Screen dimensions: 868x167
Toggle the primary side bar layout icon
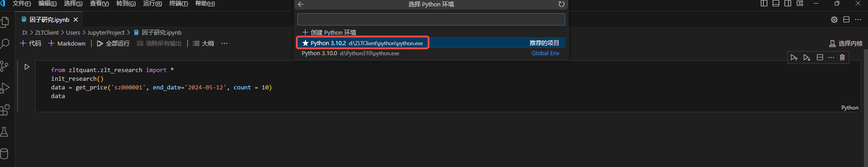point(764,4)
